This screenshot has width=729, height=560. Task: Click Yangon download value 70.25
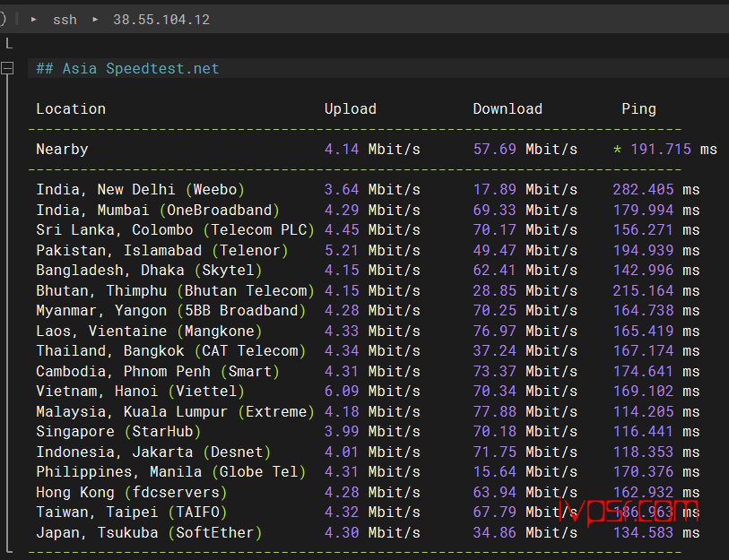tap(495, 310)
